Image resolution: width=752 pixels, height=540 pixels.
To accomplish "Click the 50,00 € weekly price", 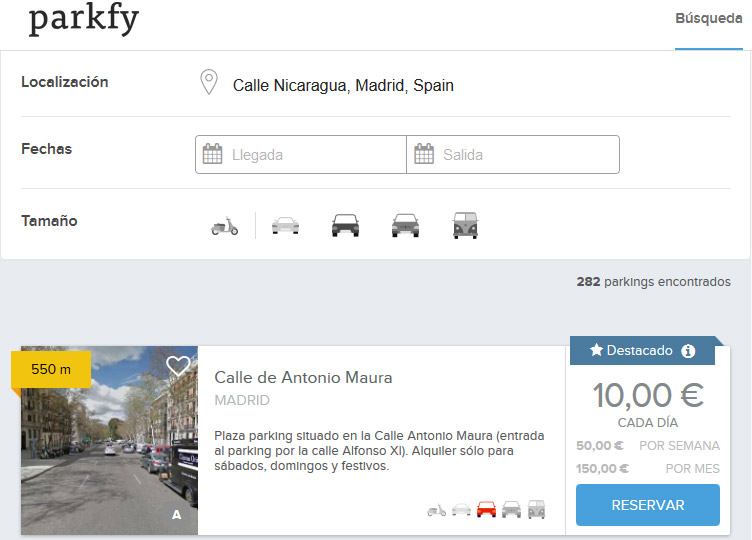I will (599, 446).
